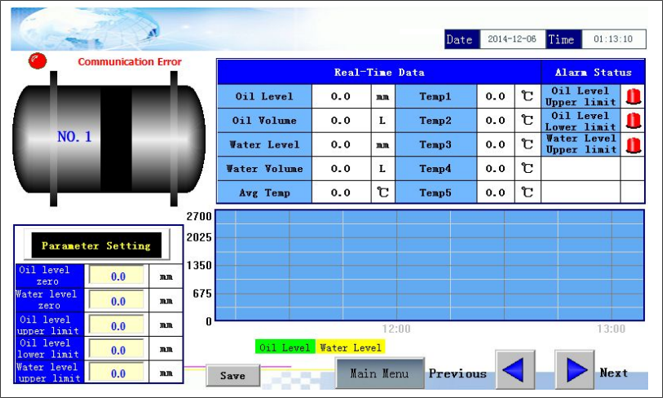Click the Oil Volume real-time value
Viewport: 663px width, 398px height.
(341, 121)
